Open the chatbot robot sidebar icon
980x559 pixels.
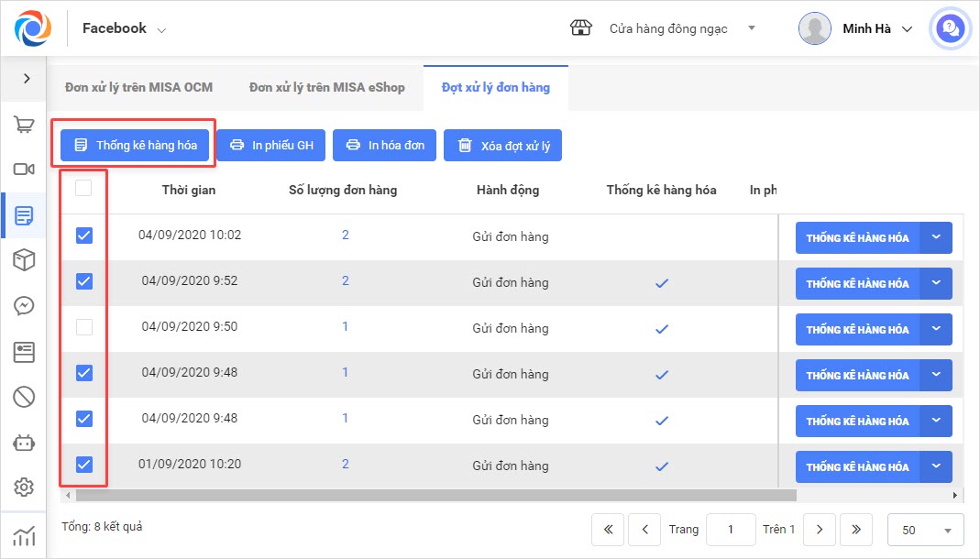[x=24, y=442]
